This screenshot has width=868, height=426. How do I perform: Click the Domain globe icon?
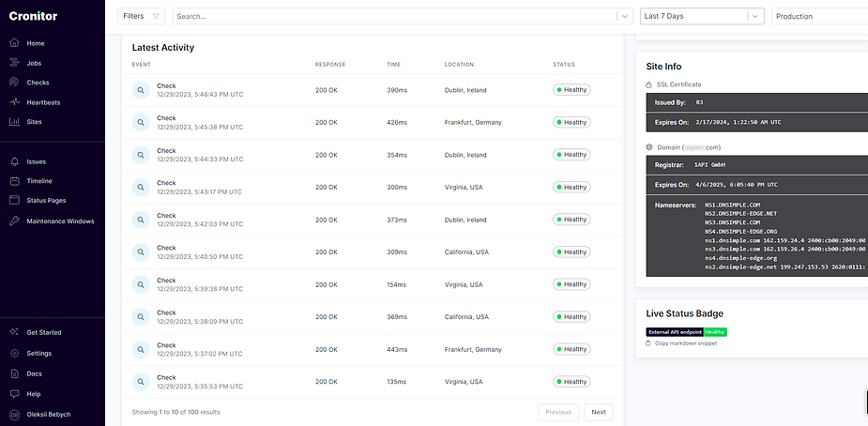click(x=648, y=147)
